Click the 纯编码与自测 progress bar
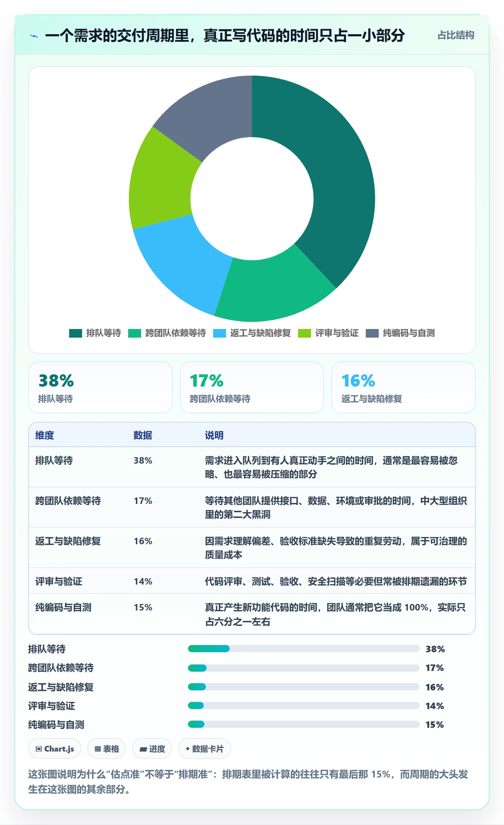Viewport: 504px width, 825px height. pos(304,724)
